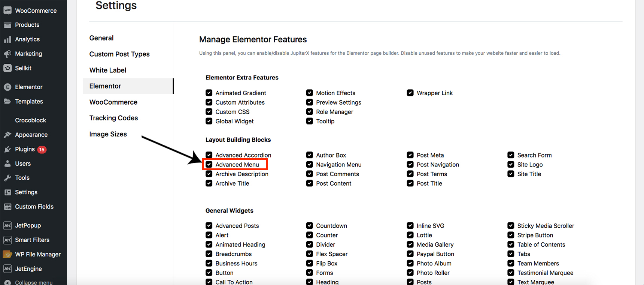Image resolution: width=644 pixels, height=285 pixels.
Task: Open the WooCommerce settings tab
Action: tap(113, 102)
